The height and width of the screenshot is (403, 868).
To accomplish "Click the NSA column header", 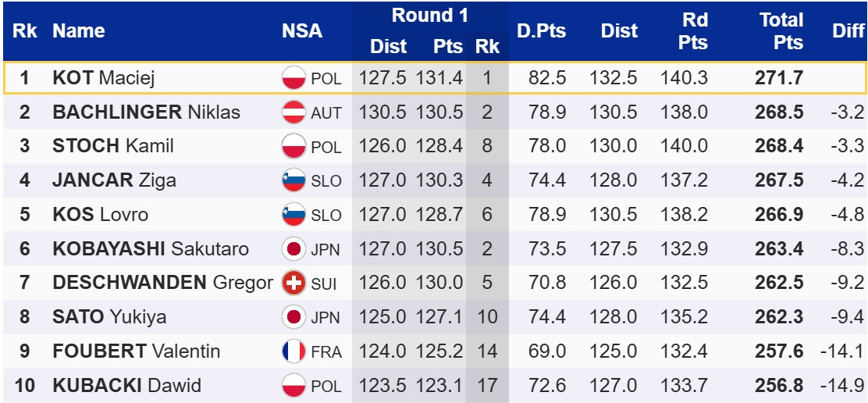I will 302,31.
